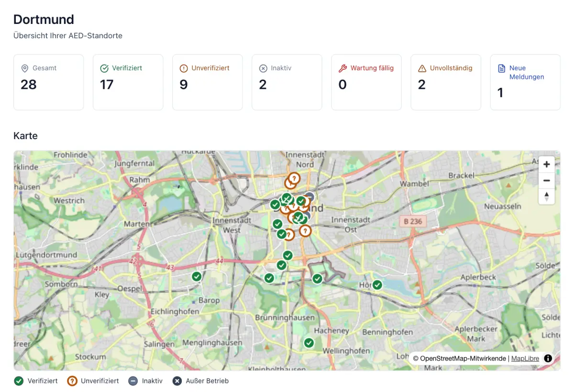Image resolution: width=574 pixels, height=392 pixels.
Task: Zoom out the map with the minus button
Action: (x=546, y=180)
